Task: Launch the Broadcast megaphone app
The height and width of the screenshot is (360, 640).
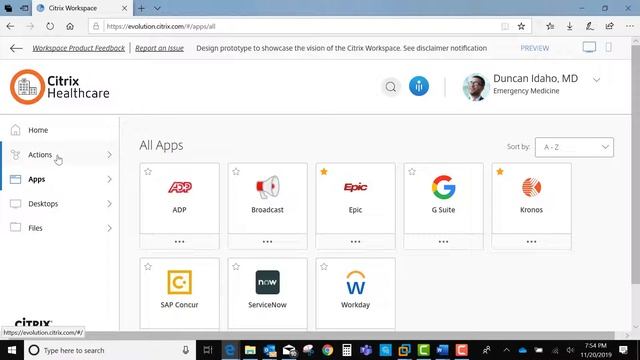Action: coord(267,187)
